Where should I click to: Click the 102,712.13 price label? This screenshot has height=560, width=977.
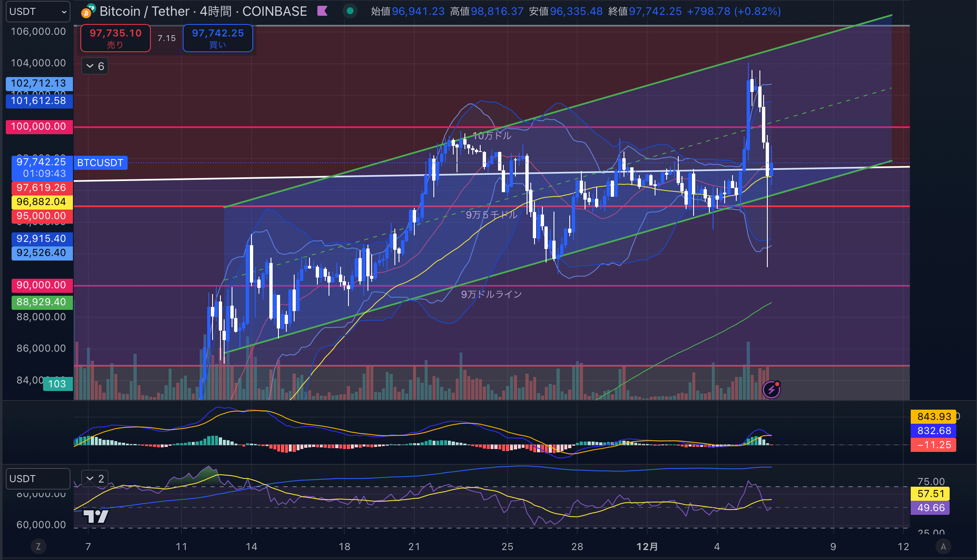39,84
